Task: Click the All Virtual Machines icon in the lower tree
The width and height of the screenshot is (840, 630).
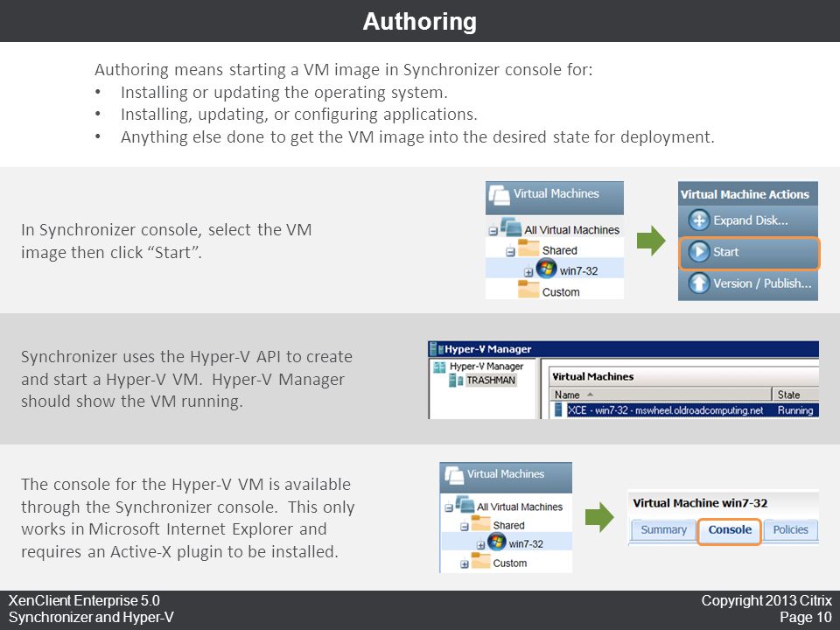Action: 465,504
